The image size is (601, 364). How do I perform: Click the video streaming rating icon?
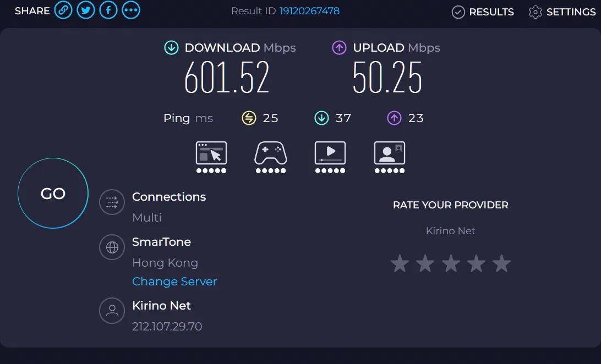(330, 153)
